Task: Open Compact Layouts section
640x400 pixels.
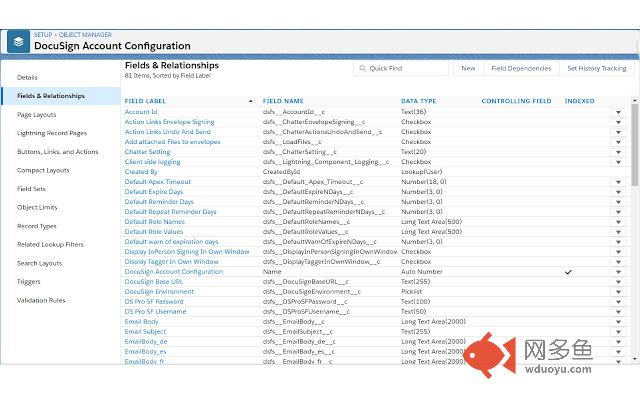Action: (43, 170)
